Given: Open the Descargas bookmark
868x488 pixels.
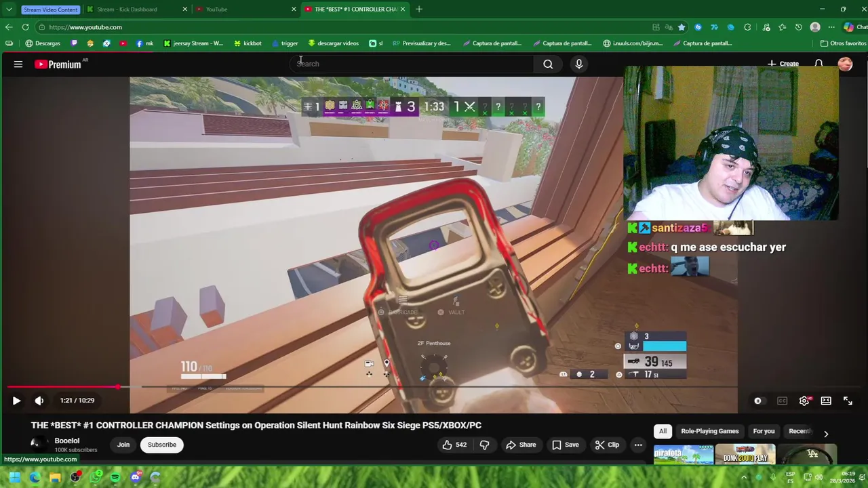Looking at the screenshot, I should pos(43,43).
